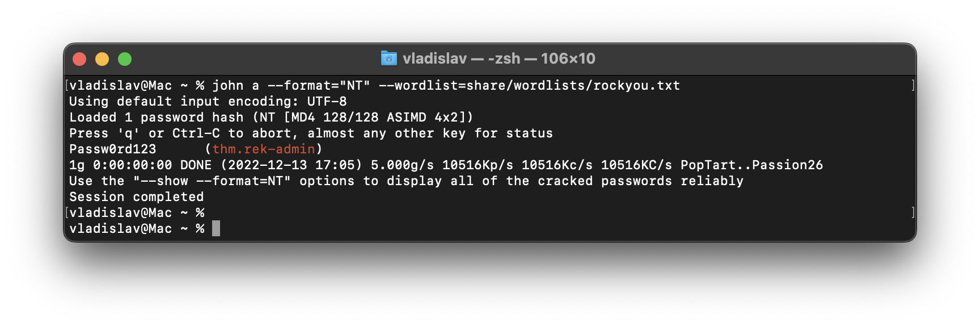Click 'PopTart..Passion26' at end of status line
This screenshot has height=326, width=980.
751,165
